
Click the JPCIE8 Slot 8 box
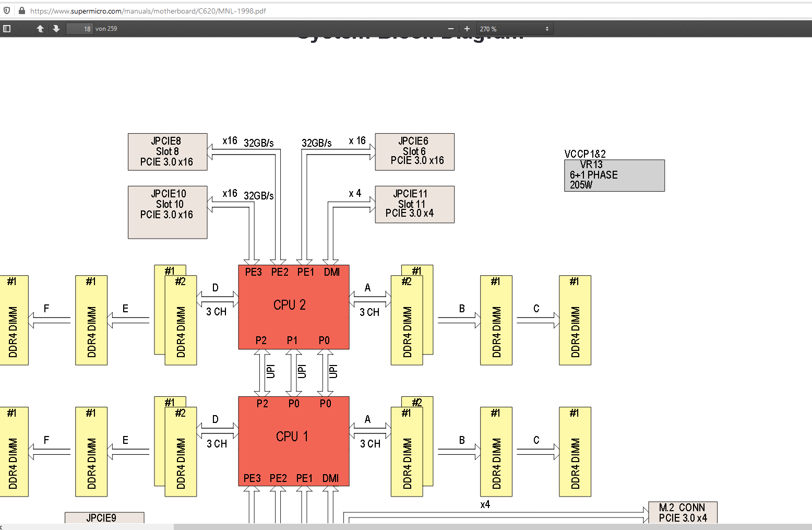click(x=168, y=152)
